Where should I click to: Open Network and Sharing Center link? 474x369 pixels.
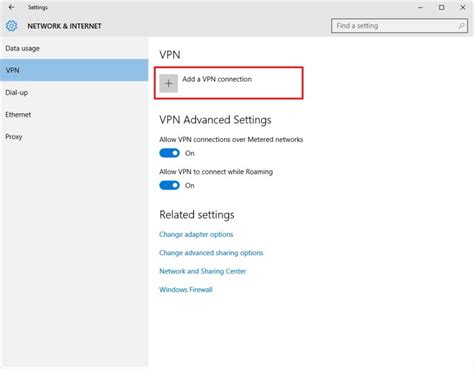click(203, 271)
